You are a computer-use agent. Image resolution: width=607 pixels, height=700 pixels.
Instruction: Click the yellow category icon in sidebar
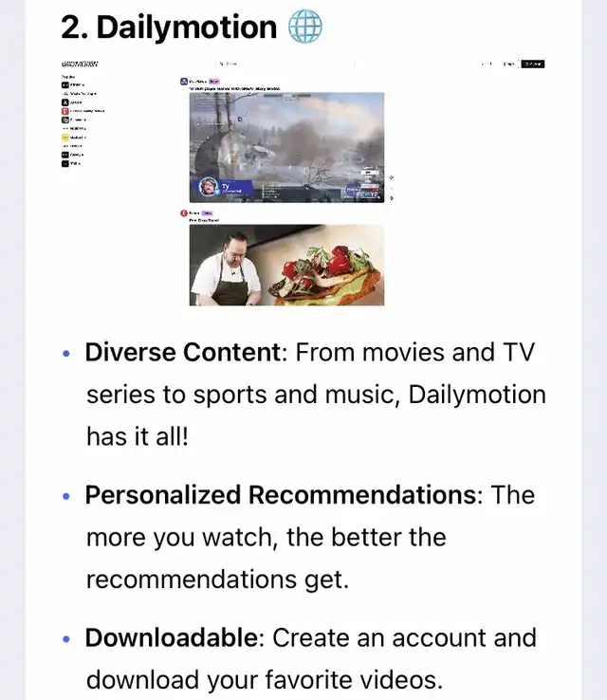pyautogui.click(x=64, y=138)
